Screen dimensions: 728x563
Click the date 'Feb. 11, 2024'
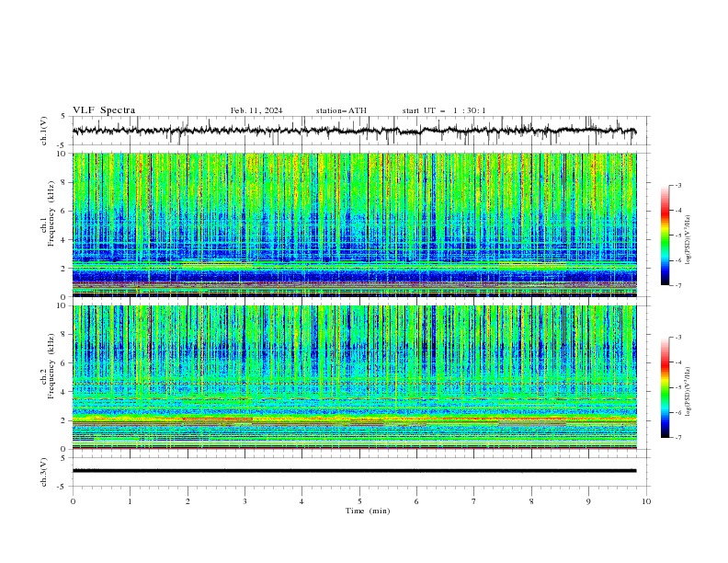click(256, 110)
